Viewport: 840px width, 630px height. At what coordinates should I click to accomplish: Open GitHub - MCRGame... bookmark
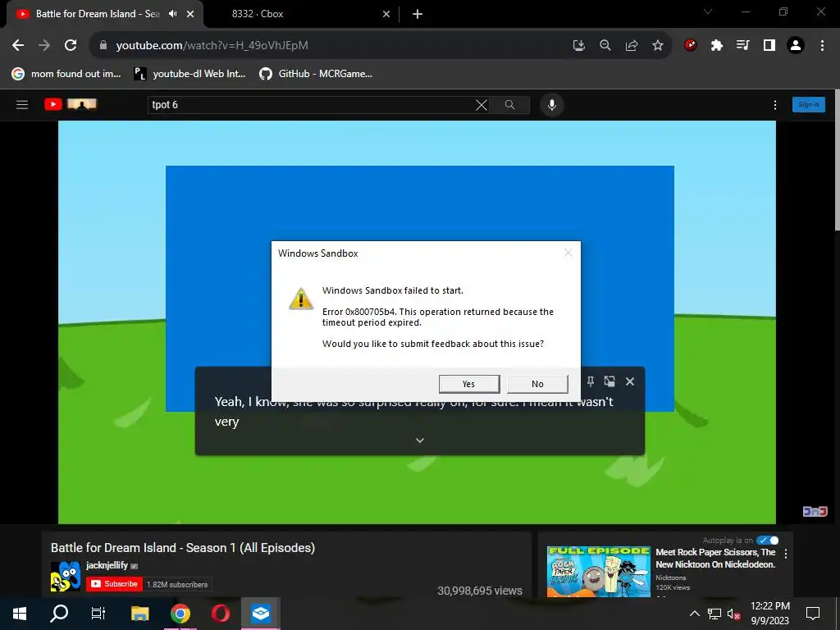click(x=316, y=74)
